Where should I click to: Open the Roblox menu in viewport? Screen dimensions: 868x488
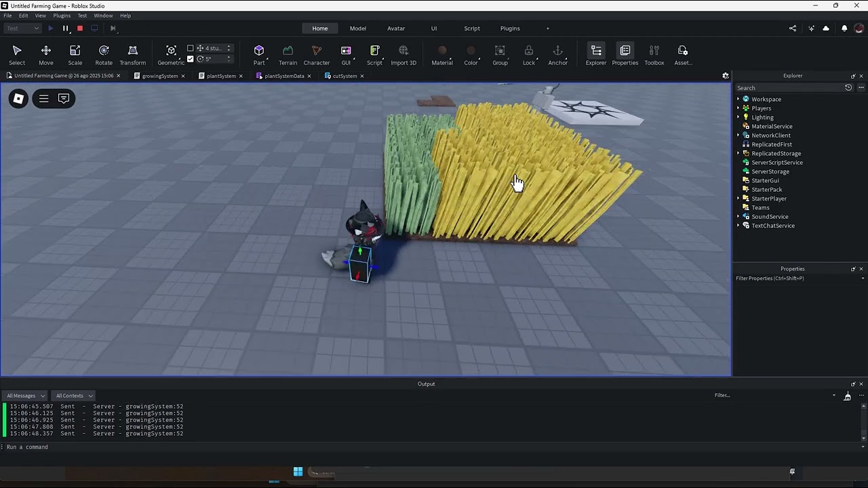[18, 99]
